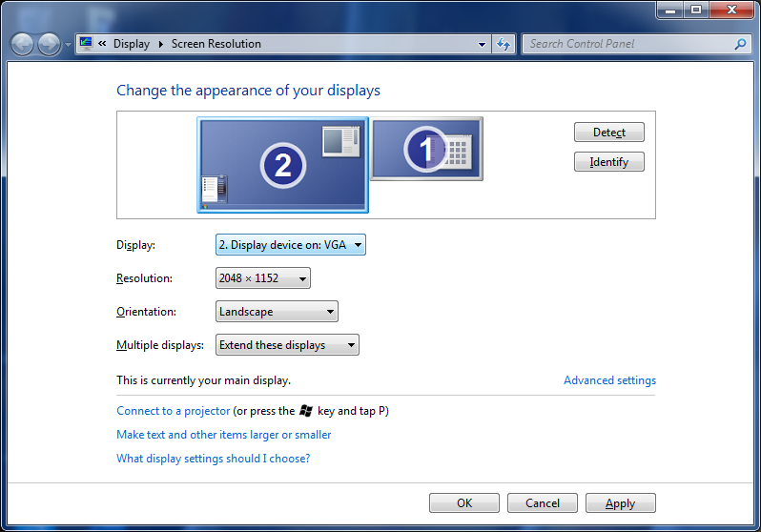Image resolution: width=761 pixels, height=532 pixels.
Task: Select the monitor 1 display thumbnail
Action: pyautogui.click(x=426, y=148)
